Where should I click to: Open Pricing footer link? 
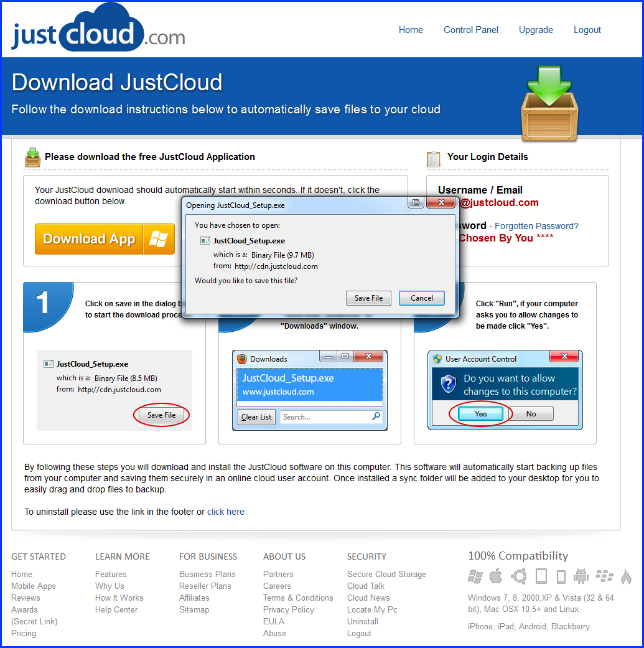coord(24,633)
